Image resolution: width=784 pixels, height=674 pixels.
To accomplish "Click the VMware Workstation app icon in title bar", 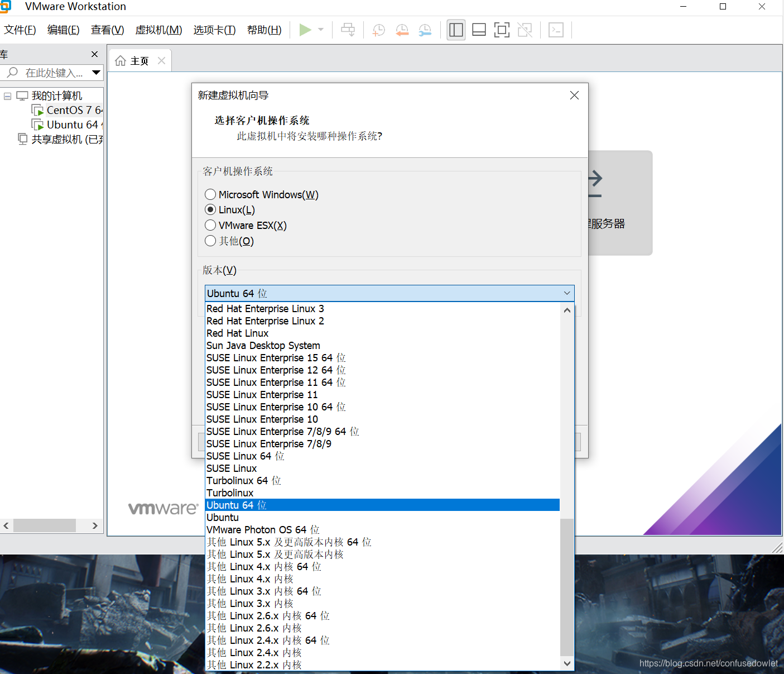I will point(6,6).
